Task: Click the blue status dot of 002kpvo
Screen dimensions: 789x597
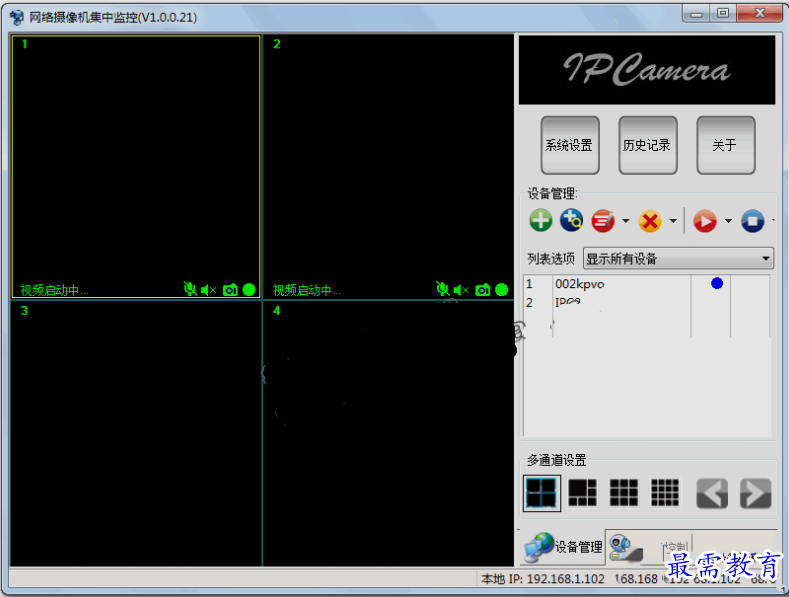Action: (717, 283)
